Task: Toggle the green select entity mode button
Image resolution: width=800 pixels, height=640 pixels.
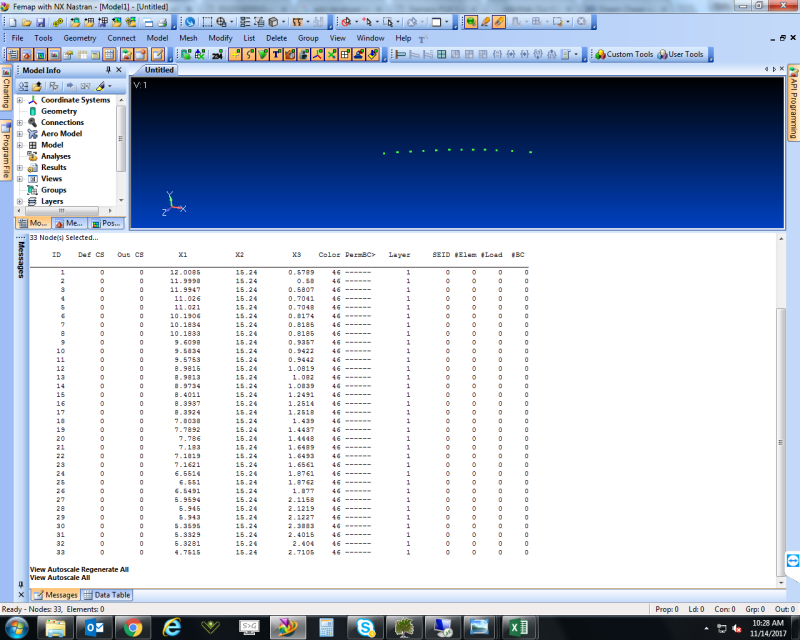Action: tap(470, 22)
